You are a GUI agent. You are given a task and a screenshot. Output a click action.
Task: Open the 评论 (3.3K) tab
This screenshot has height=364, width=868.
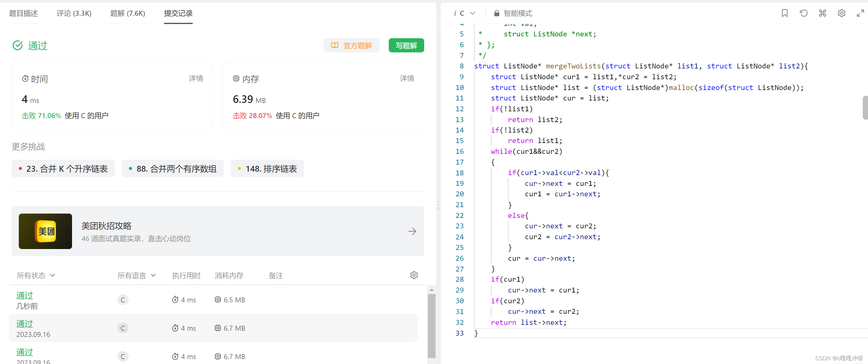coord(74,13)
